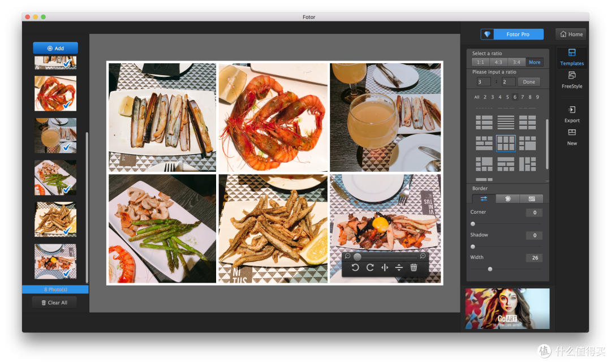Select fried small fish thumbnail
Screen dimensions: 611x364
[55, 219]
